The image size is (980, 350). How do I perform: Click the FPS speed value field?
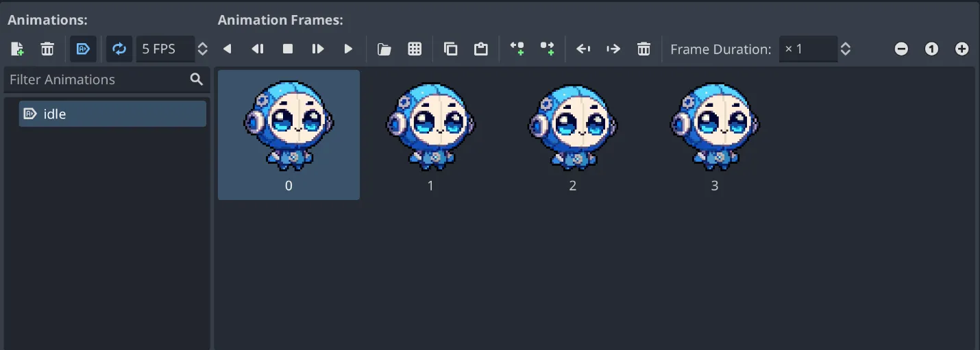(164, 49)
